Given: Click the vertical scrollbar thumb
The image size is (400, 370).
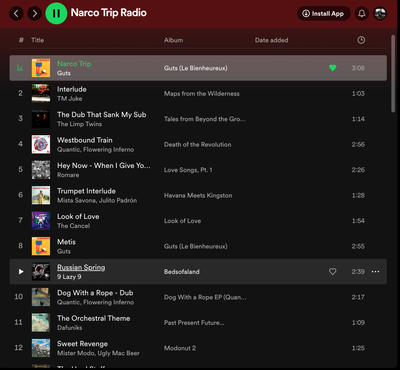Looking at the screenshot, I should (x=393, y=73).
